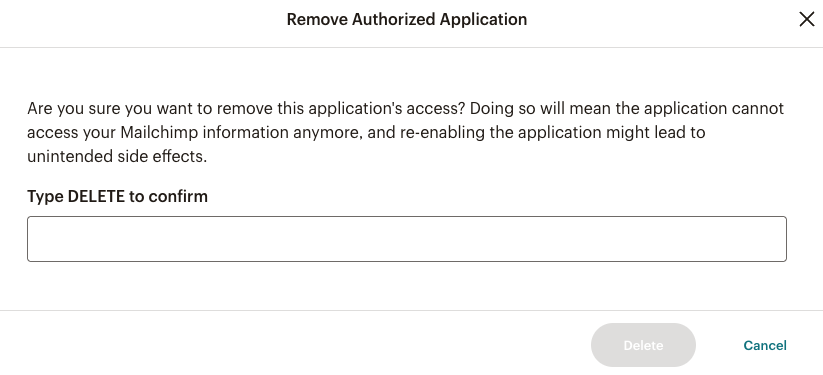Click the word 'Application' in dialog header
The height and width of the screenshot is (375, 823).
tap(483, 19)
